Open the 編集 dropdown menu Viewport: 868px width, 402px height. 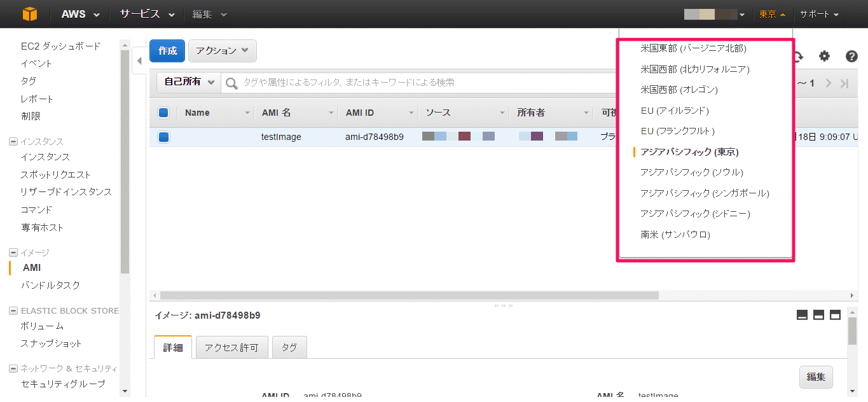[209, 14]
